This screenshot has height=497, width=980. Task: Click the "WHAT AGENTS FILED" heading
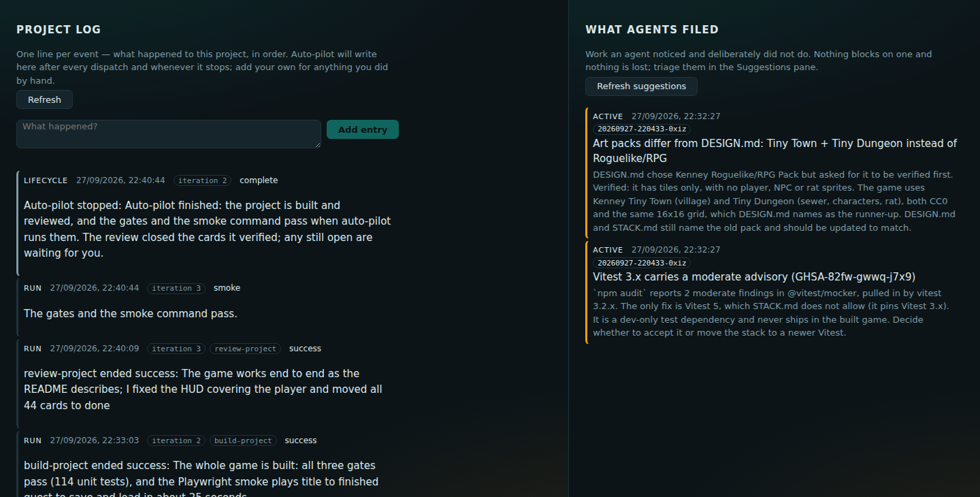tap(652, 29)
